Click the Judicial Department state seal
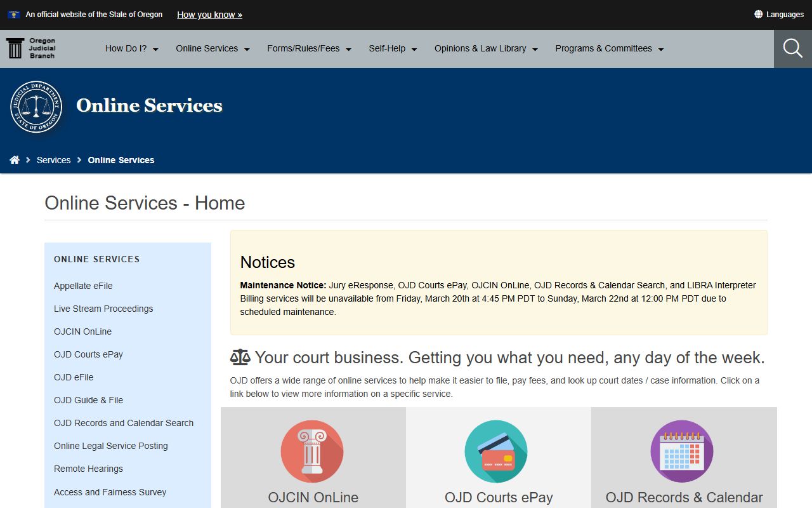This screenshot has height=508, width=812. tap(36, 107)
